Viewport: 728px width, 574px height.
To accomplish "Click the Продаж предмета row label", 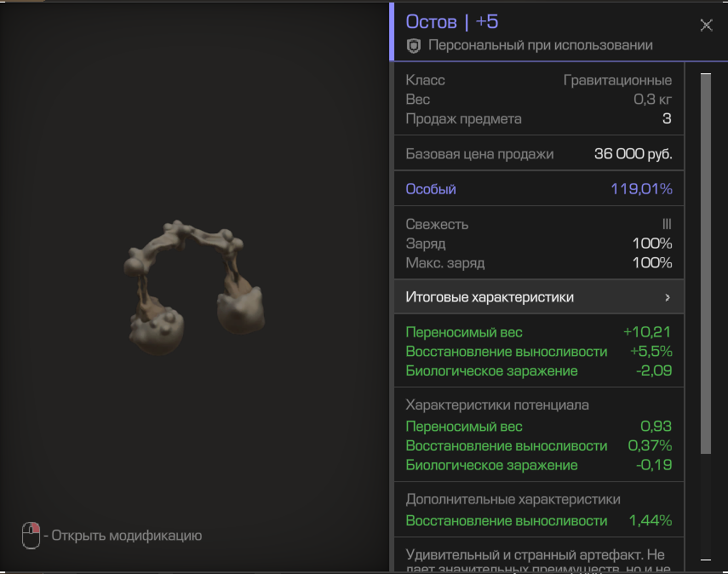I will (463, 119).
